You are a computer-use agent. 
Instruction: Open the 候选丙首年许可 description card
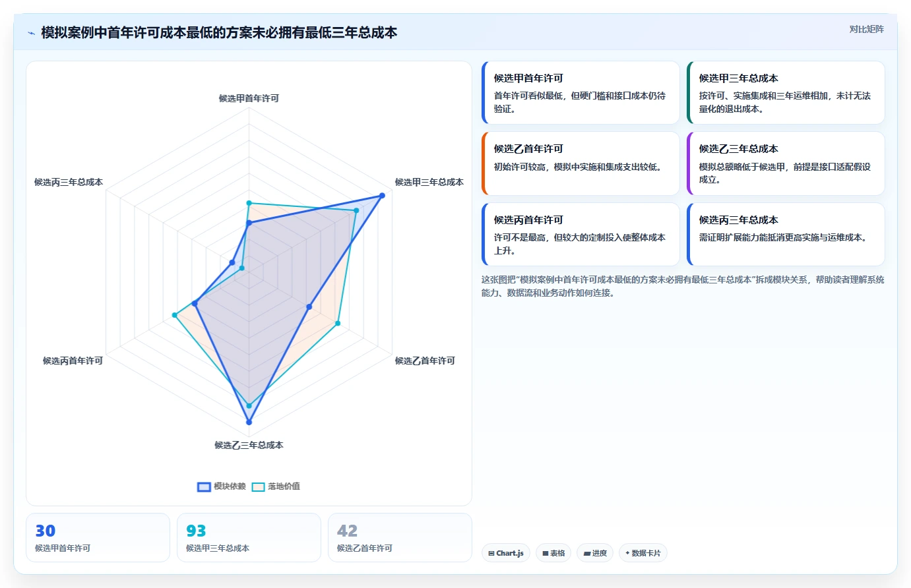tap(581, 234)
